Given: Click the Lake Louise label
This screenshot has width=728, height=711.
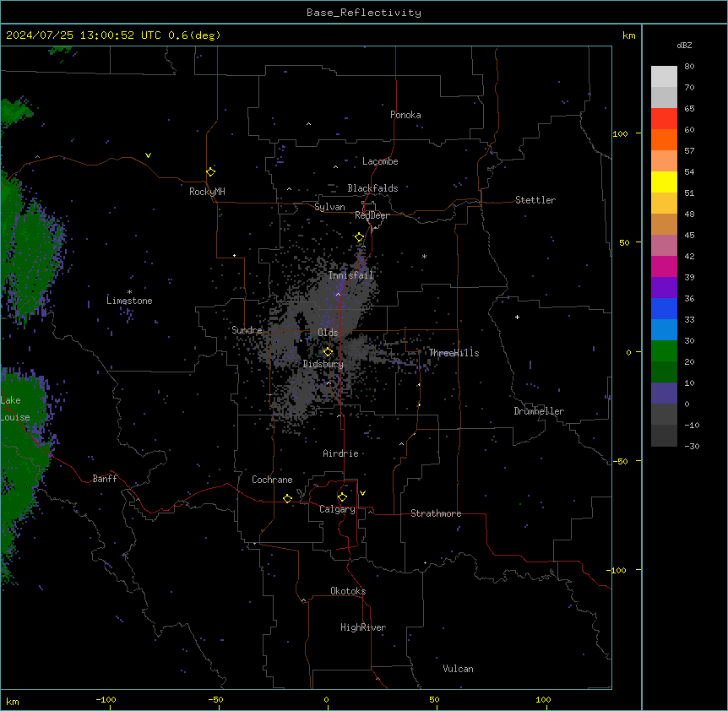Looking at the screenshot, I should click(15, 409).
